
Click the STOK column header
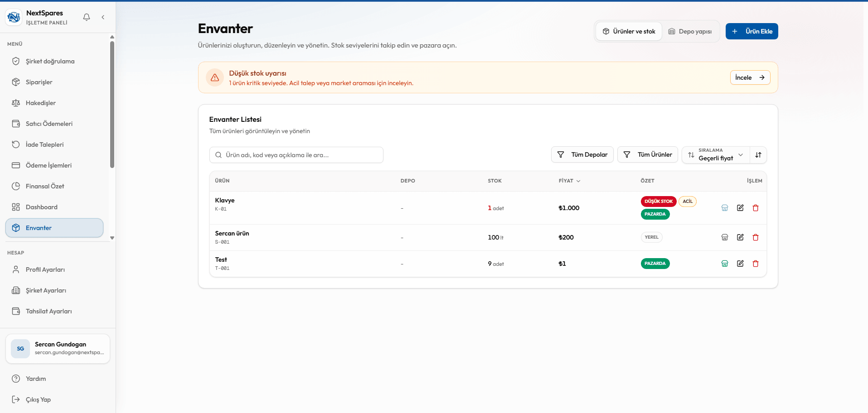click(495, 181)
